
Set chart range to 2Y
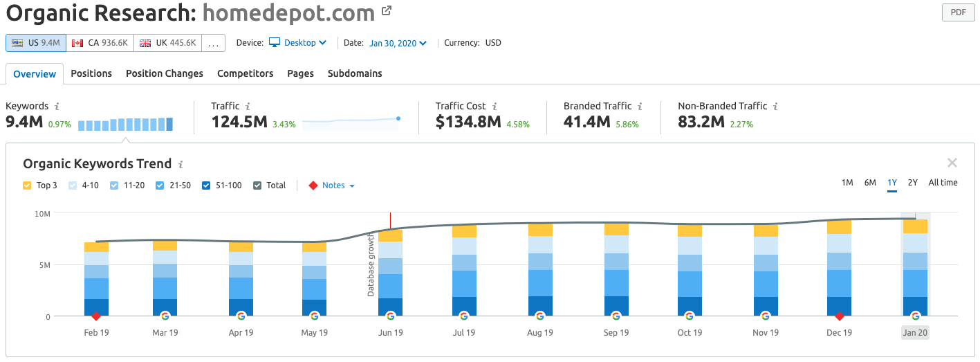click(x=913, y=183)
